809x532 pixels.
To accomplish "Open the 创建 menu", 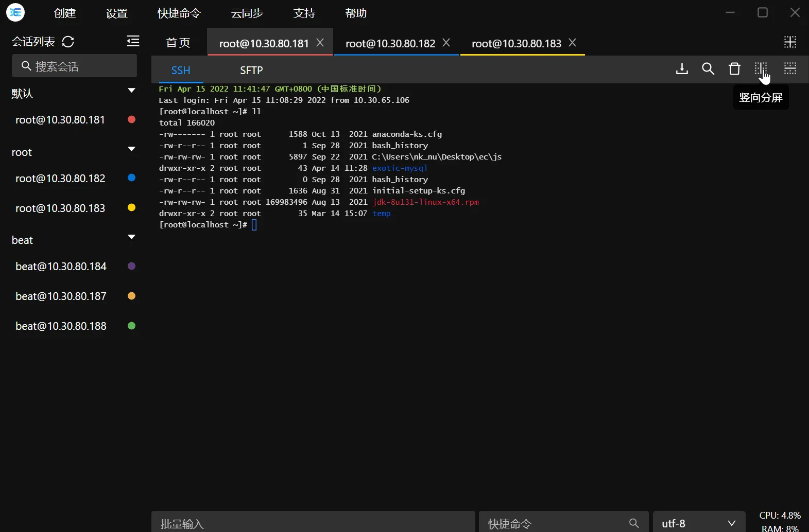I will click(65, 13).
